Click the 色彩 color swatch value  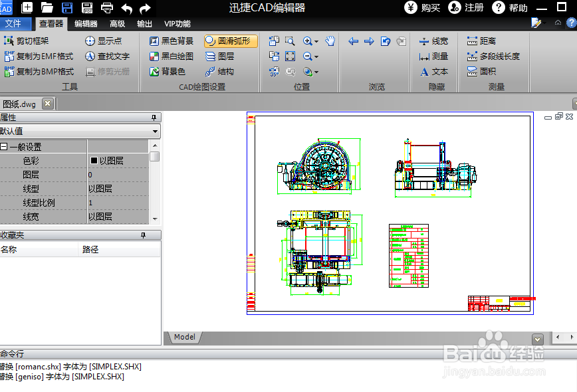[x=94, y=161]
